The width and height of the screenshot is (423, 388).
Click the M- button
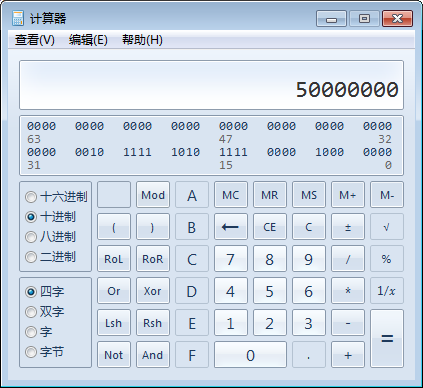(387, 195)
